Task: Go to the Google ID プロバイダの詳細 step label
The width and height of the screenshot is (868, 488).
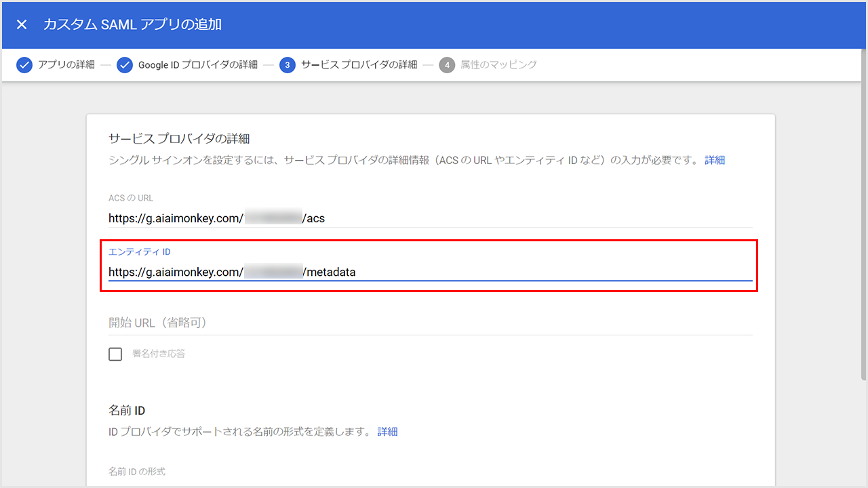Action: [198, 65]
